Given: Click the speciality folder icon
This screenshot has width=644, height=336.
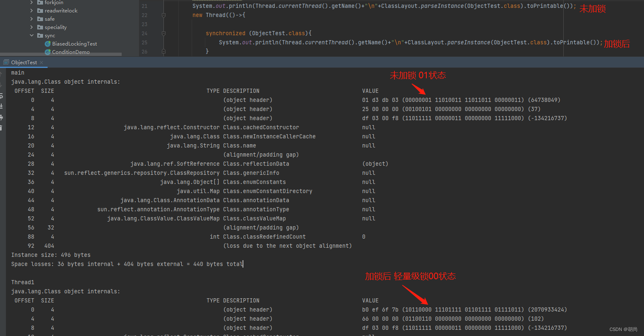Looking at the screenshot, I should (x=40, y=27).
